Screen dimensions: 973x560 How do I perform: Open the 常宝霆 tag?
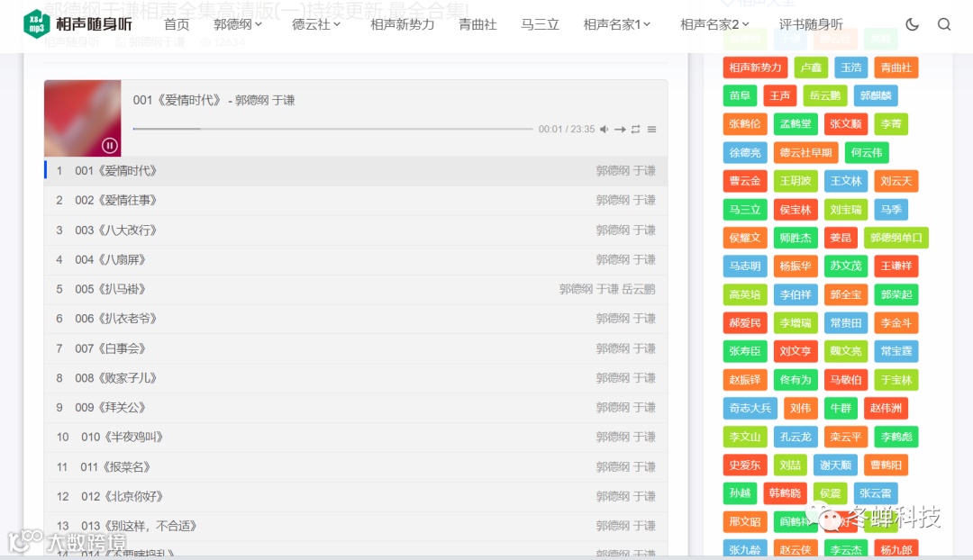click(x=896, y=351)
